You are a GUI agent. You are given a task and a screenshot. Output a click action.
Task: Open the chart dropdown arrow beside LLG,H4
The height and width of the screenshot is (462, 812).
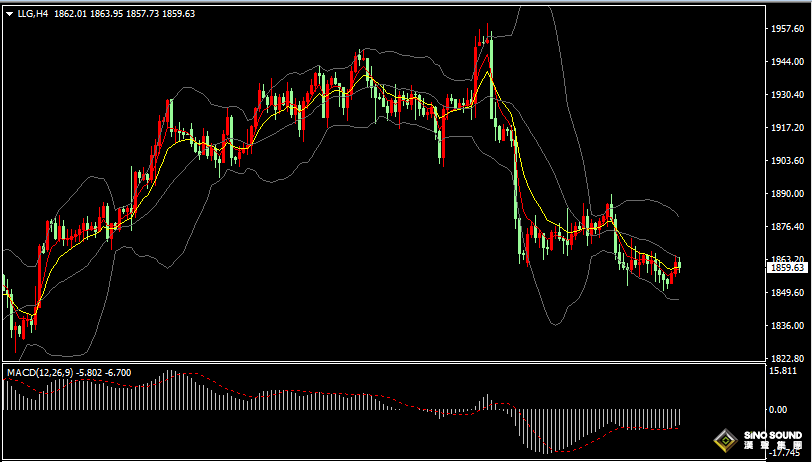[x=9, y=14]
